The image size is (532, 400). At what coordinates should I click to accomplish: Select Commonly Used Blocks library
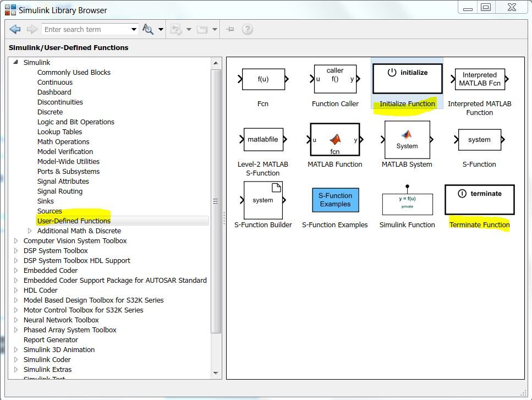point(74,72)
